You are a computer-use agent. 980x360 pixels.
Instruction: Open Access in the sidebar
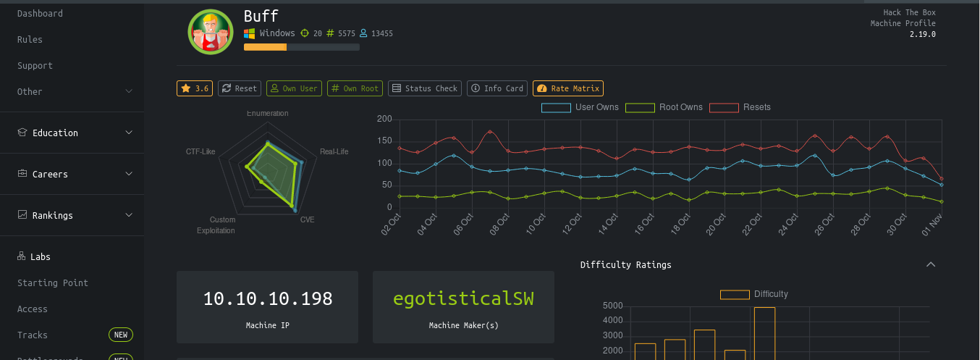33,309
